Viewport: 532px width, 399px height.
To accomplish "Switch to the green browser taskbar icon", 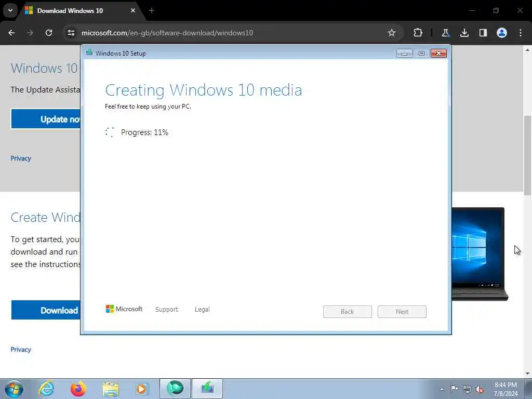I will point(175,389).
